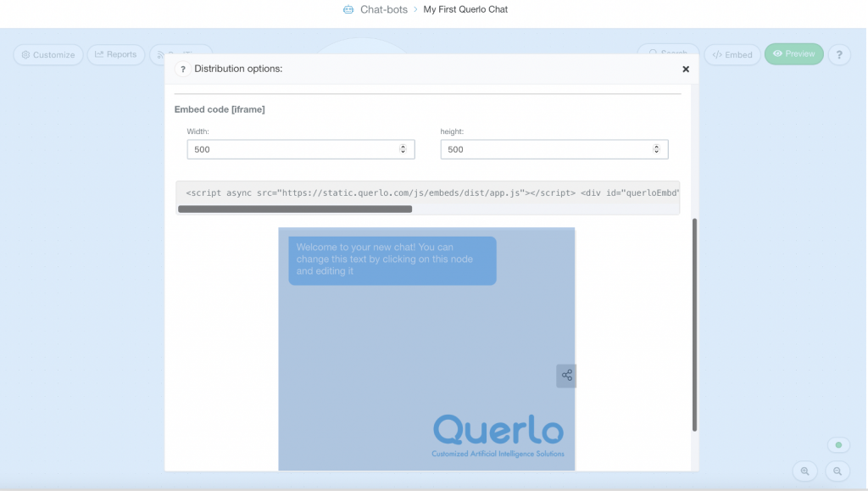Zoom out on the canvas

837,471
